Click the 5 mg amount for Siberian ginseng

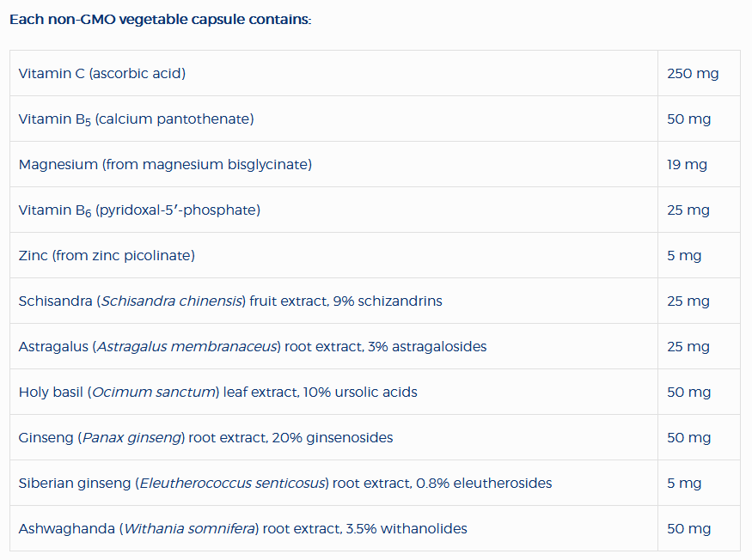tap(684, 483)
